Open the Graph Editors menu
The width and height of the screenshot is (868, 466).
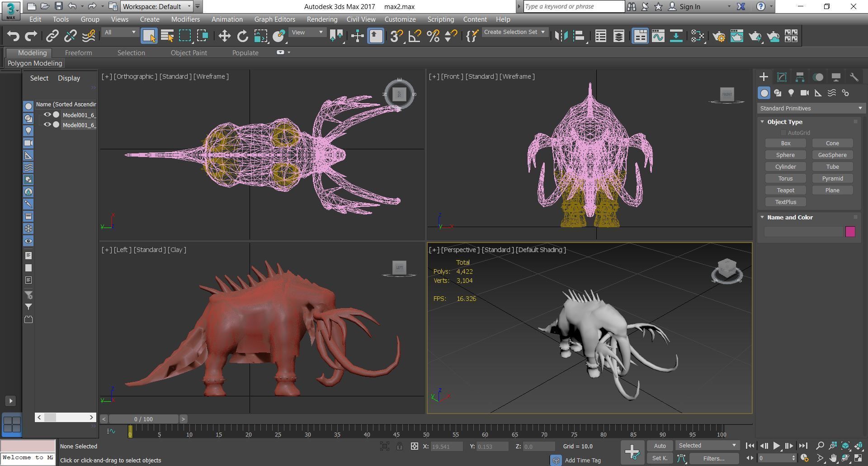[274, 19]
